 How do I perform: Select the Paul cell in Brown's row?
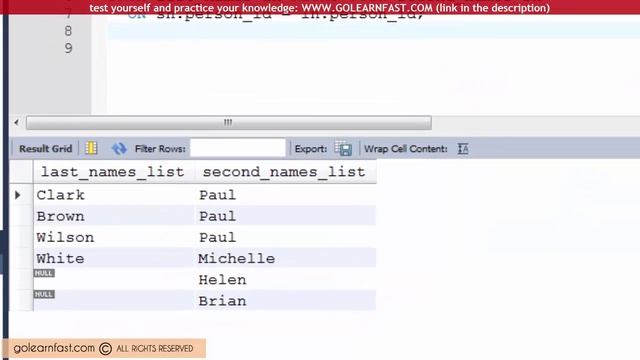285,216
